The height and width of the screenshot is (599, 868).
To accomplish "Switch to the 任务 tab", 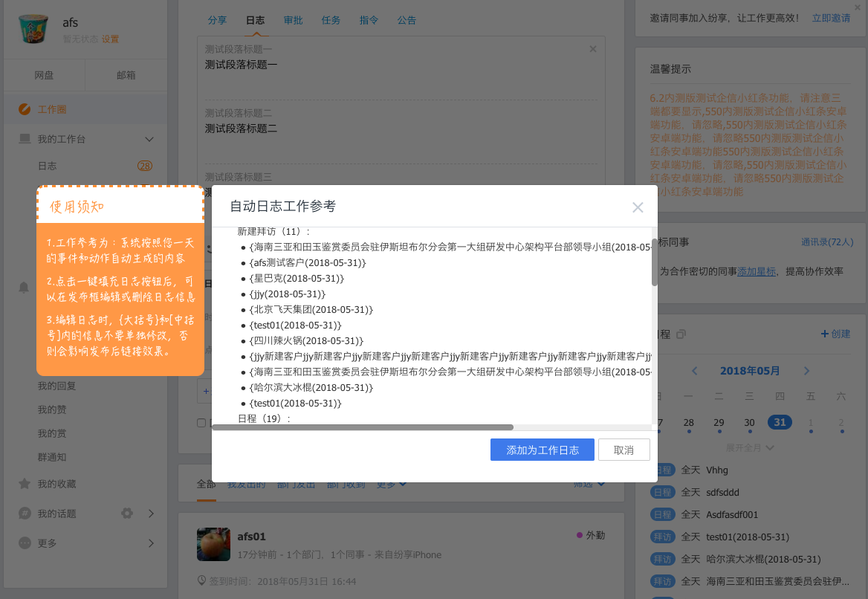I will point(331,21).
